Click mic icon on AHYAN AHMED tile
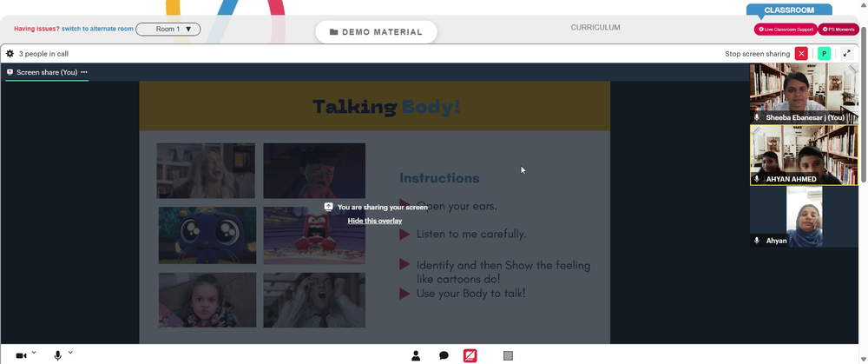Screen dimensions: 868x364 tap(757, 179)
